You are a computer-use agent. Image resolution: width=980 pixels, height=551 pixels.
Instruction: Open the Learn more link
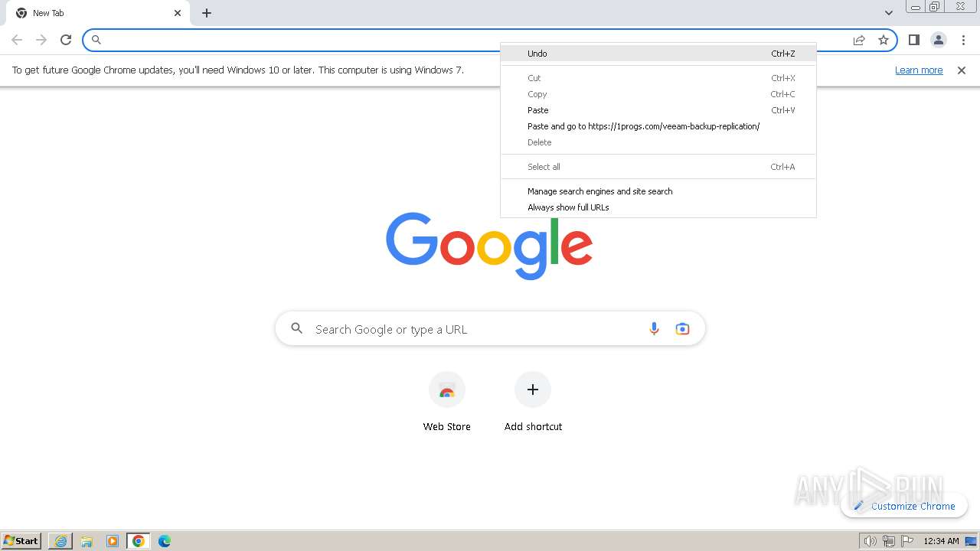[919, 70]
